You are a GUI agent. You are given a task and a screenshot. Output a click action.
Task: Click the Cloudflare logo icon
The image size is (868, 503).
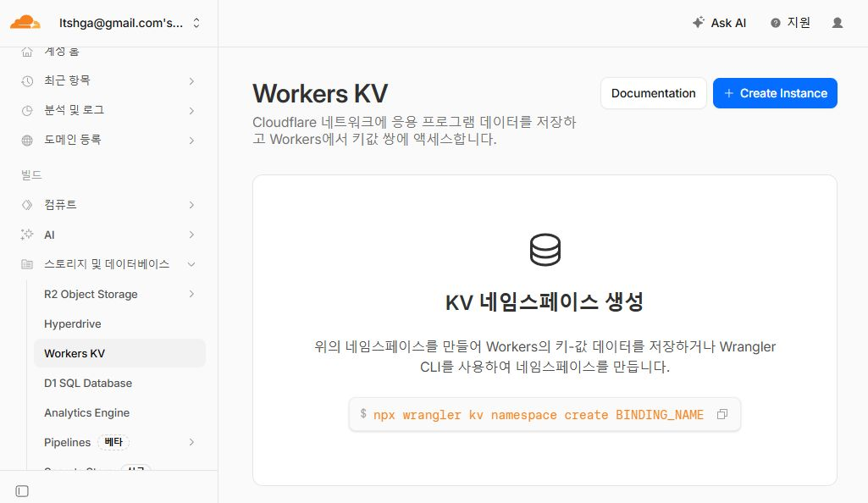pos(25,23)
